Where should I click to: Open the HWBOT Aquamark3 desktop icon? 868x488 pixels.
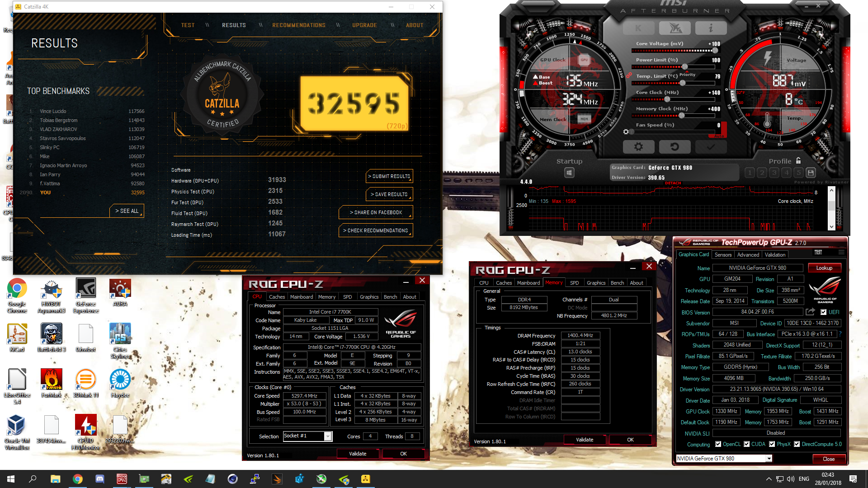51,296
